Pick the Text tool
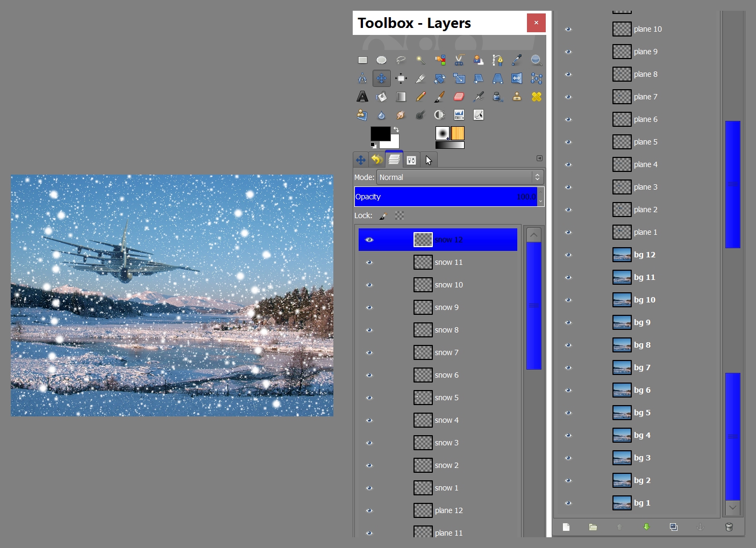Viewport: 756px width, 548px height. (x=362, y=97)
